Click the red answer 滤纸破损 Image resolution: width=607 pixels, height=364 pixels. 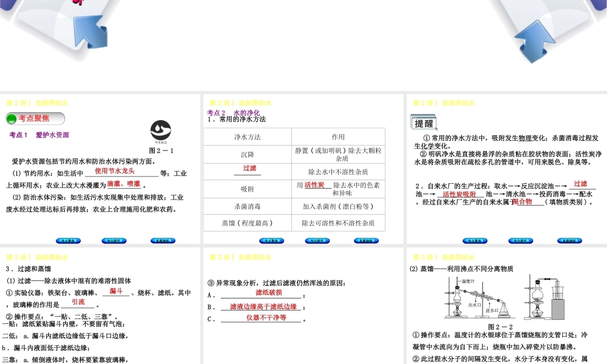pyautogui.click(x=269, y=292)
